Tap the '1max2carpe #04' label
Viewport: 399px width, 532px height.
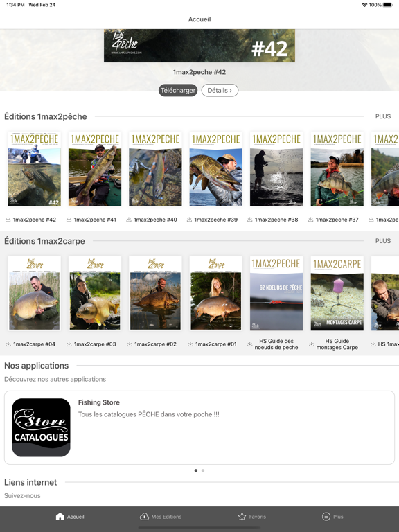point(34,344)
